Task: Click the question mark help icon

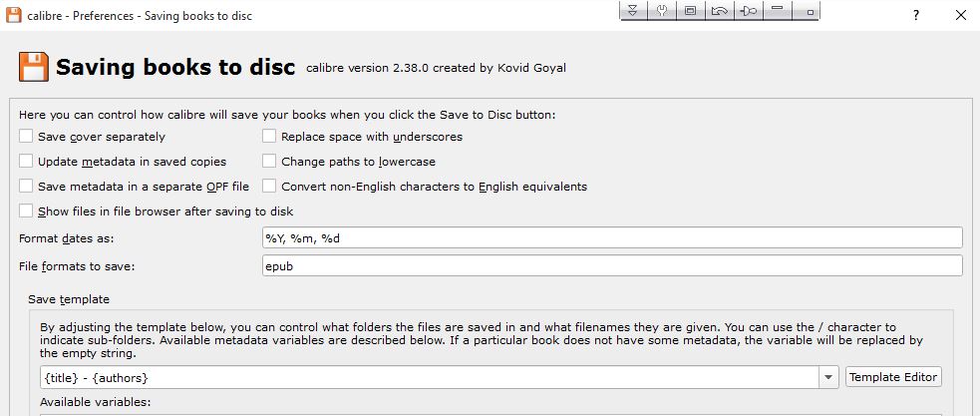Action: click(x=915, y=14)
